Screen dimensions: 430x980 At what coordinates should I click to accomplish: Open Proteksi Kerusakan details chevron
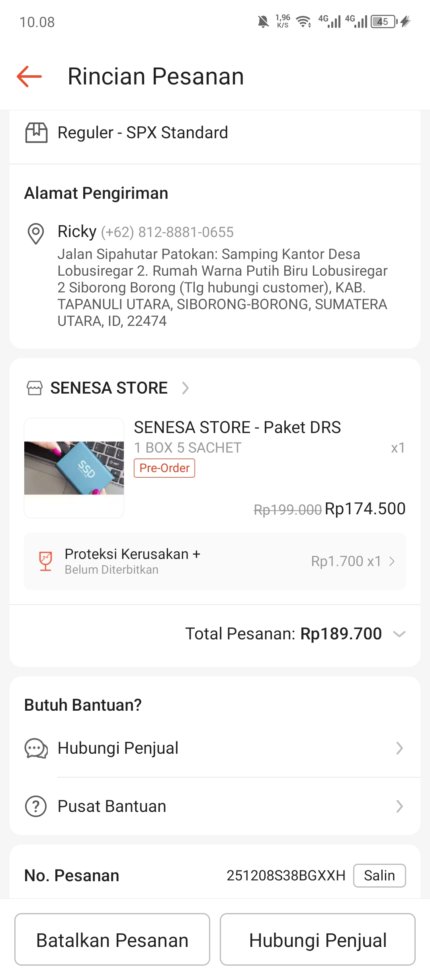(392, 561)
